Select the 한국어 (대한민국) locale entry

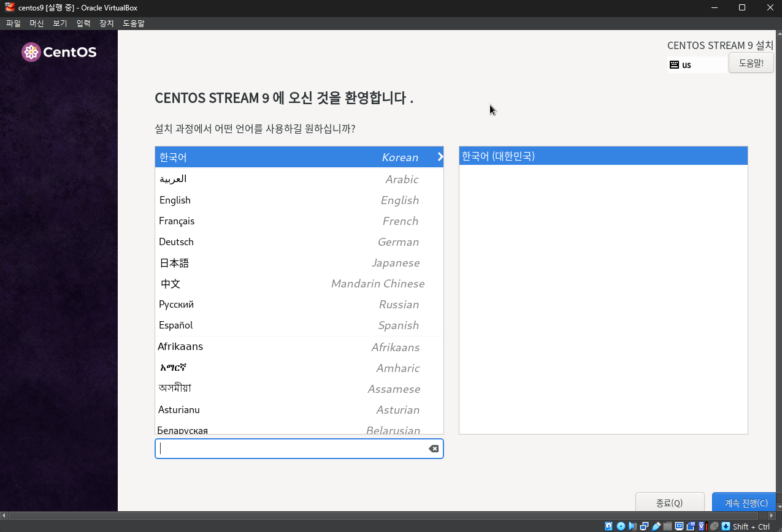coord(604,156)
